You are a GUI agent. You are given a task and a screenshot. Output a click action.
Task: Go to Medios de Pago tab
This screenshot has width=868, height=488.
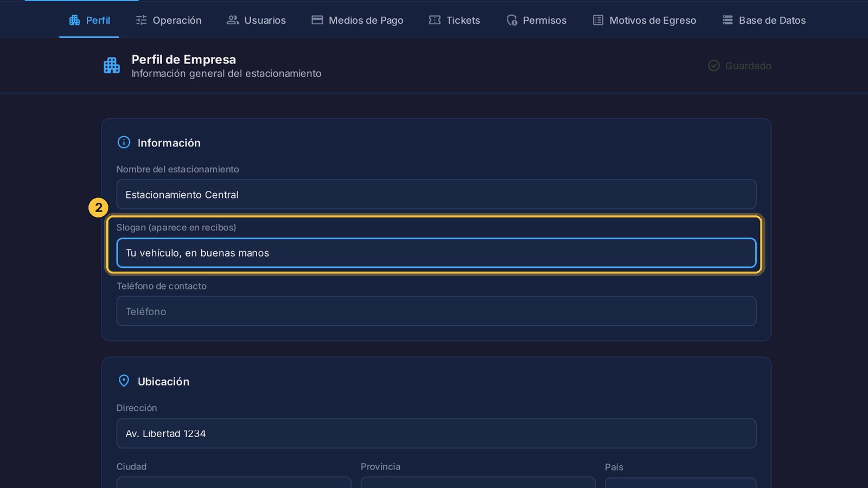[x=357, y=20]
